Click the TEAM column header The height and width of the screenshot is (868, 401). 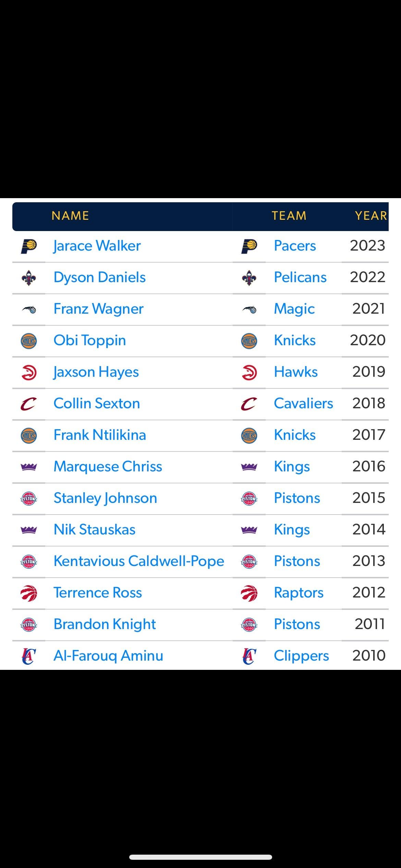[289, 216]
